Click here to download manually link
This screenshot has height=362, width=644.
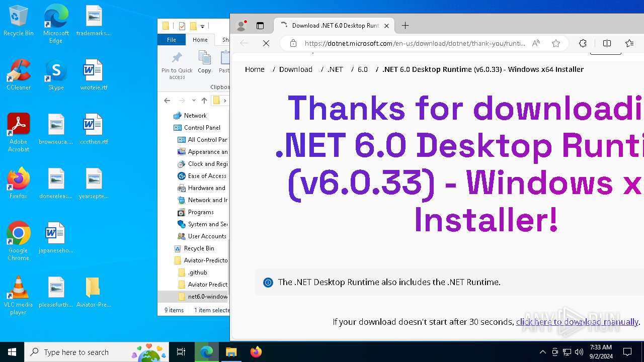(577, 322)
